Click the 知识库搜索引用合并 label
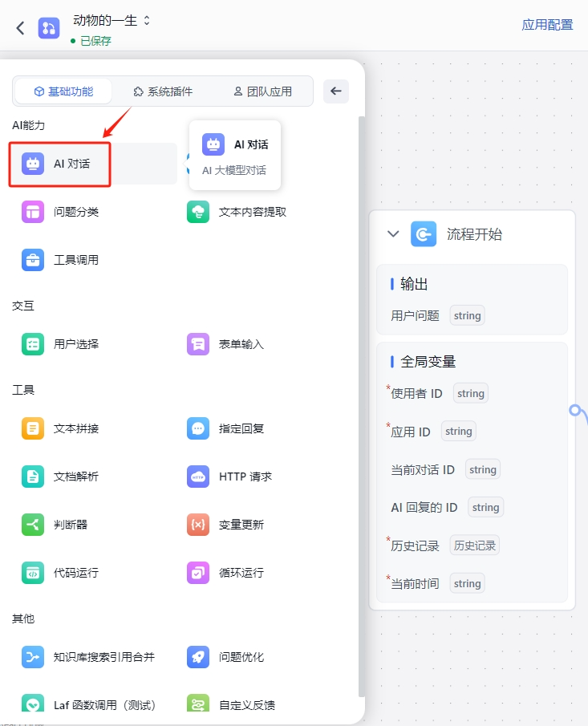This screenshot has height=726, width=588. tap(104, 658)
